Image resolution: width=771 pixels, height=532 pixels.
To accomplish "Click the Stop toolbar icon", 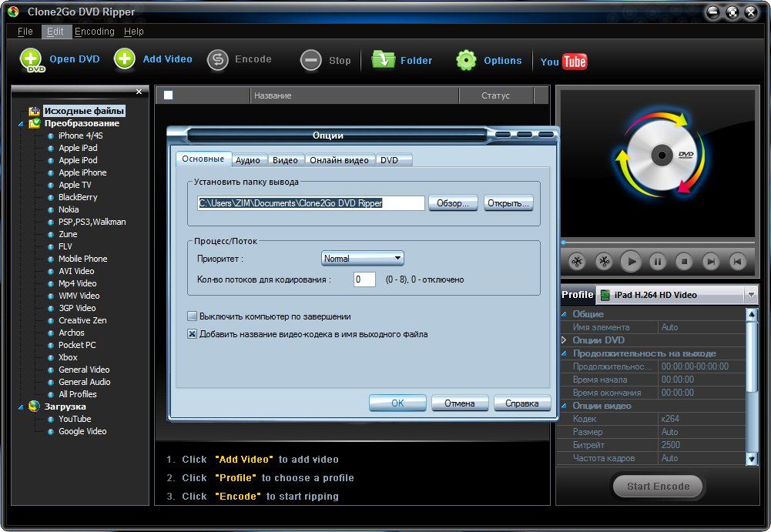I will [310, 61].
